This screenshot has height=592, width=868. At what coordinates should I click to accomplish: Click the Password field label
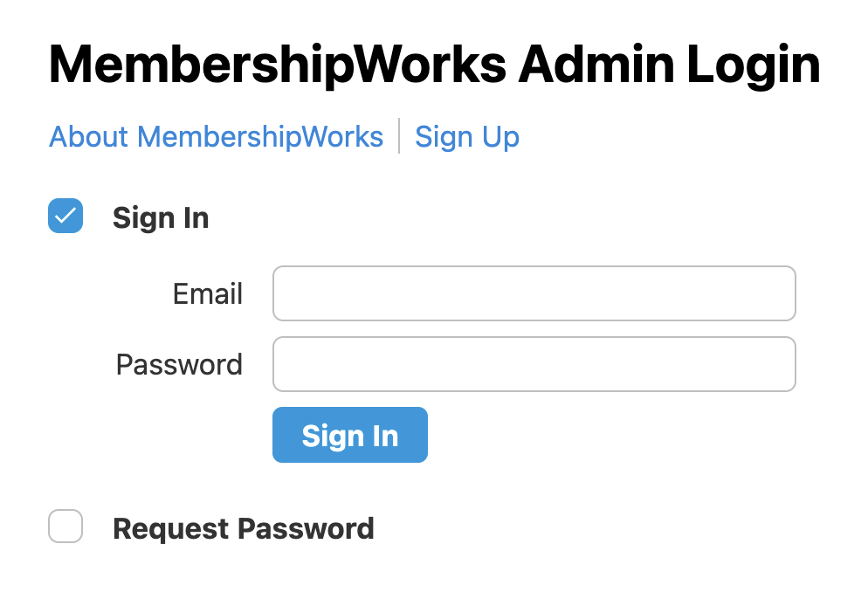coord(179,364)
